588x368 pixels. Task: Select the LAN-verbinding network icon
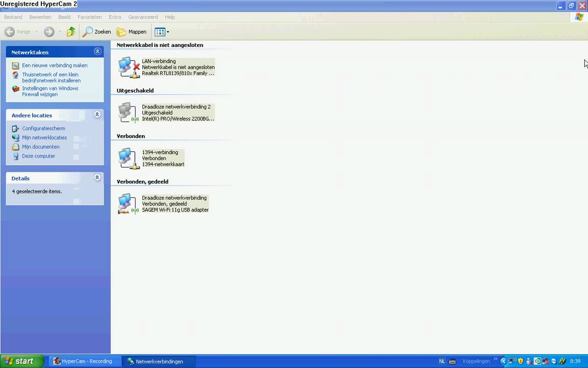coord(129,67)
